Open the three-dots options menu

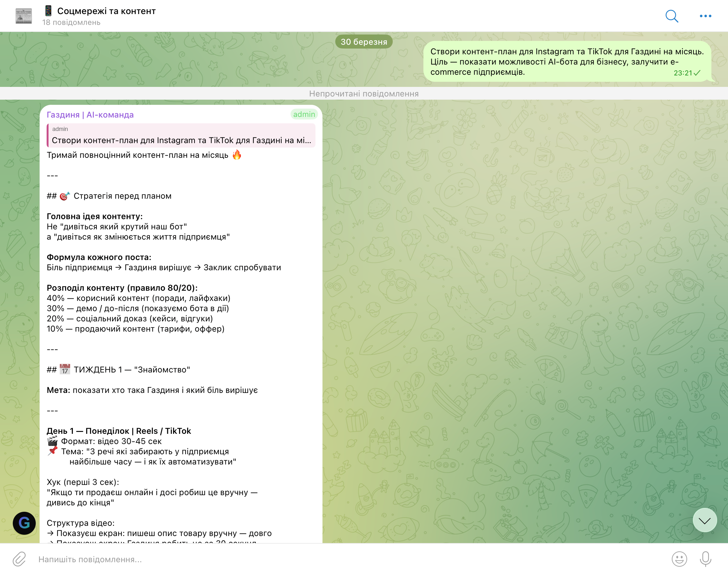(705, 16)
